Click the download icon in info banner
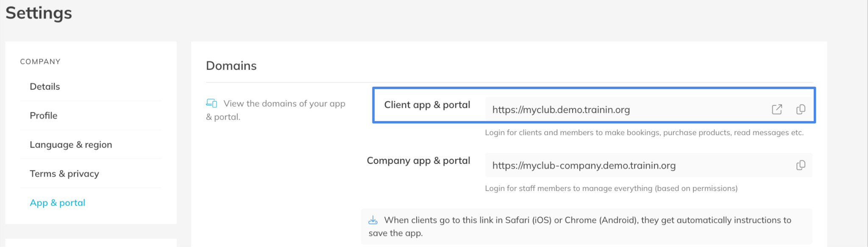This screenshot has height=247, width=868. pyautogui.click(x=373, y=220)
